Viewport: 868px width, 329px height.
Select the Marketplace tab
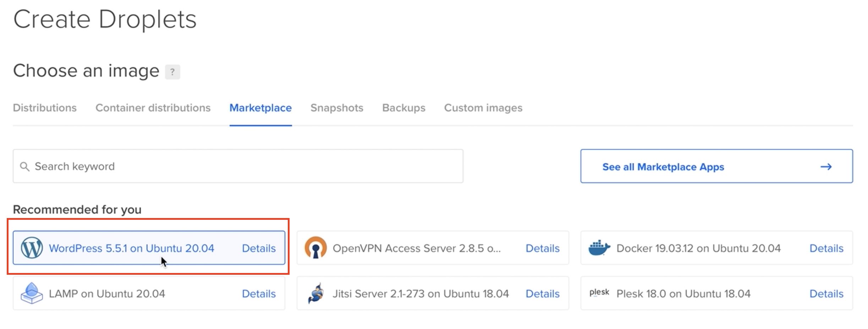(260, 108)
